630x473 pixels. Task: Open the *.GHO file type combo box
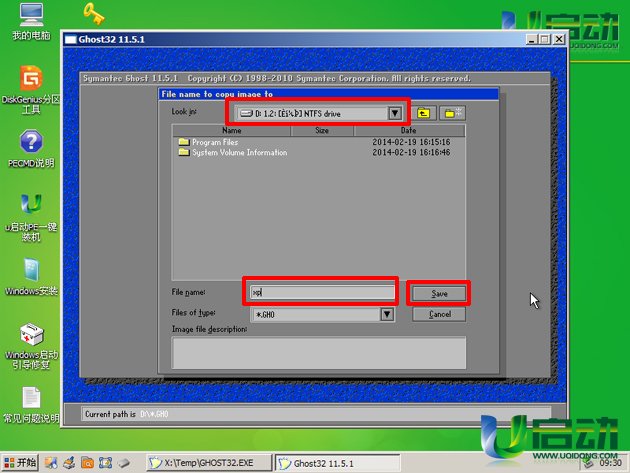point(323,314)
